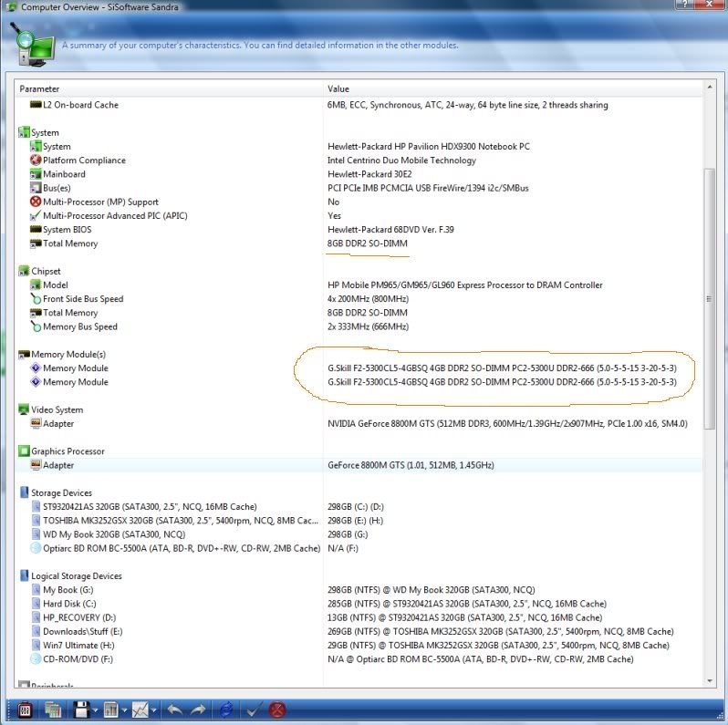Confirm with the checkmark icon in toolbar
Viewport: 728px width, 725px height.
(x=253, y=709)
